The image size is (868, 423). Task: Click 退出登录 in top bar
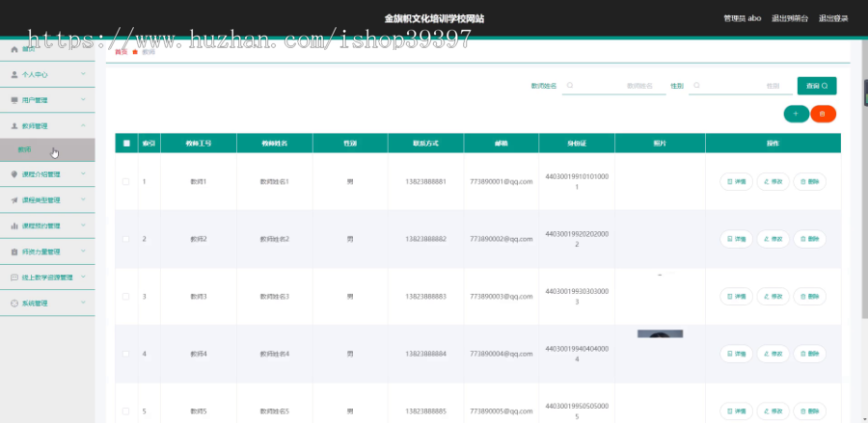coord(833,18)
